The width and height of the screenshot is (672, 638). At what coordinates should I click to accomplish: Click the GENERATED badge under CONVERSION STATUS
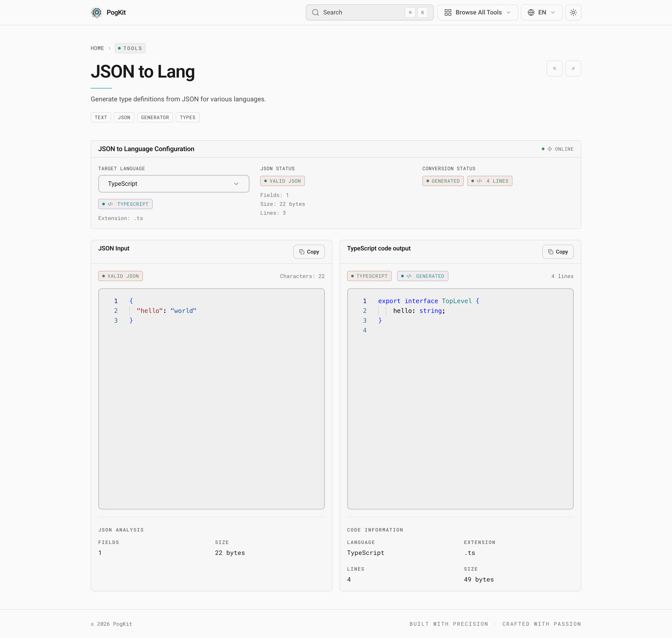click(x=443, y=181)
